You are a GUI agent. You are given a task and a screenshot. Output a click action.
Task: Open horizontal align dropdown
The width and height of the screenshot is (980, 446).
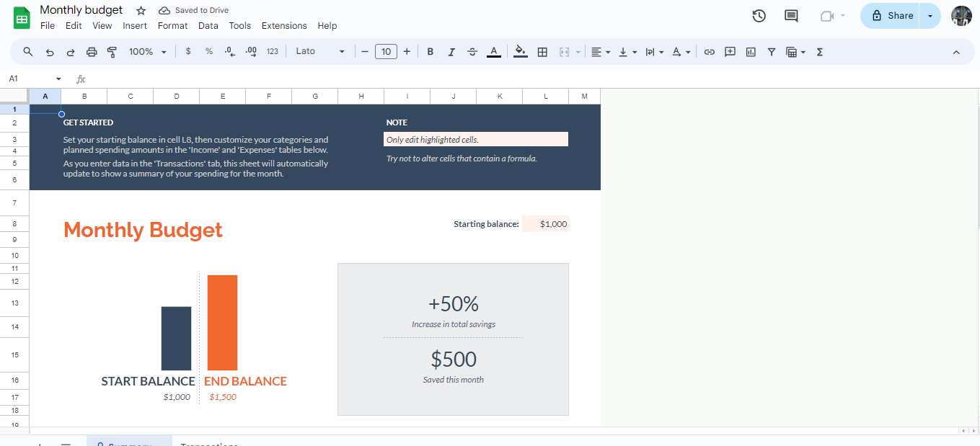[x=600, y=52]
